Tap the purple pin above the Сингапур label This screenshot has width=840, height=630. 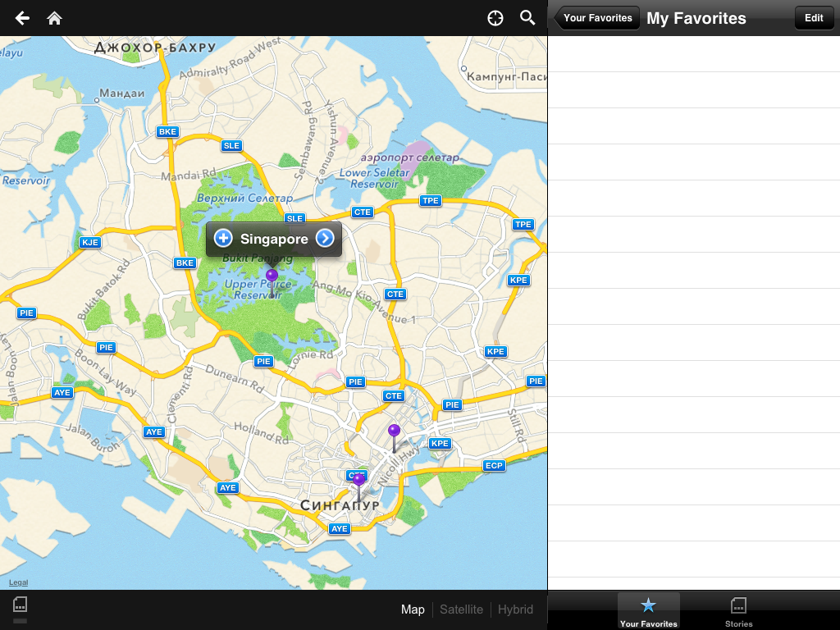click(x=358, y=481)
